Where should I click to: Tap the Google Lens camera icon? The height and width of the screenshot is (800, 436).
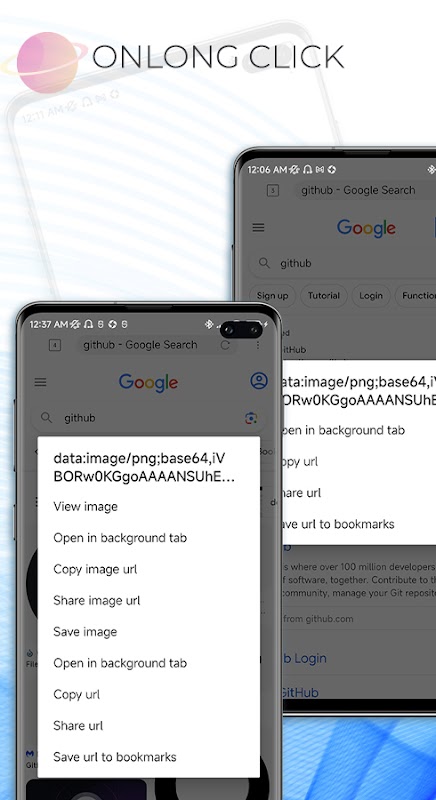[250, 418]
